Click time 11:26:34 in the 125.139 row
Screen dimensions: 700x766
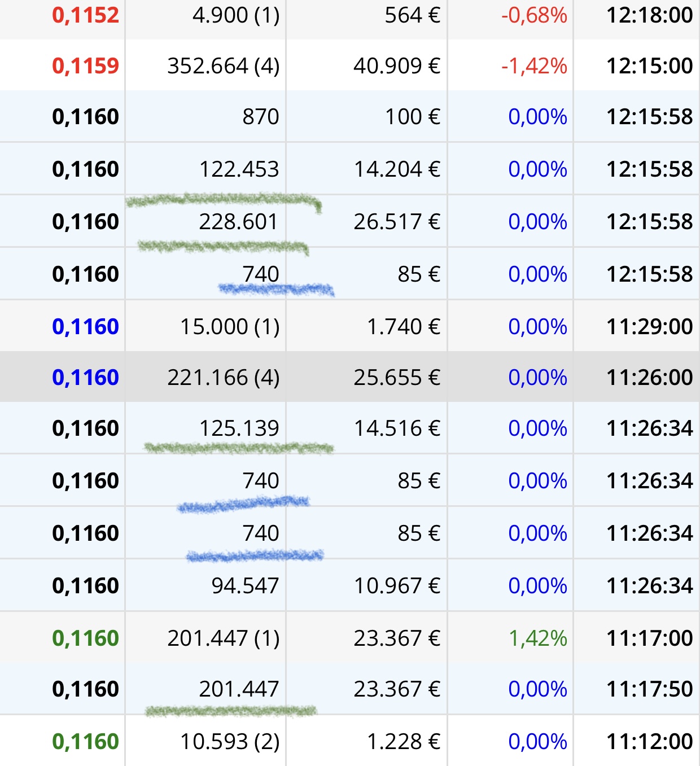(x=650, y=428)
